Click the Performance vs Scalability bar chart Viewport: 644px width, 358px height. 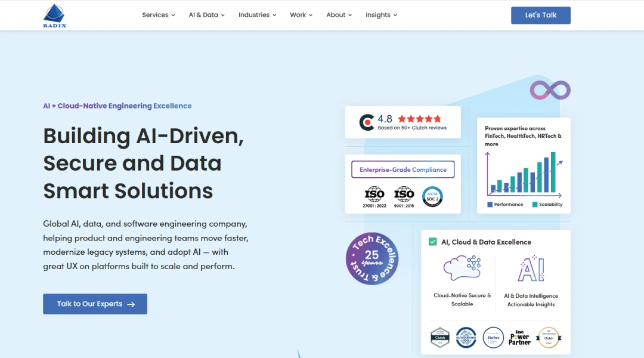click(x=524, y=174)
